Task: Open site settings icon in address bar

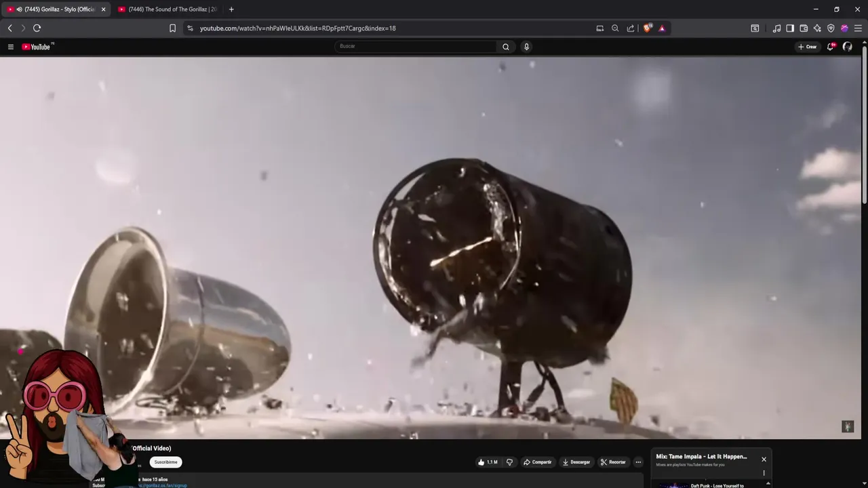Action: click(190, 28)
